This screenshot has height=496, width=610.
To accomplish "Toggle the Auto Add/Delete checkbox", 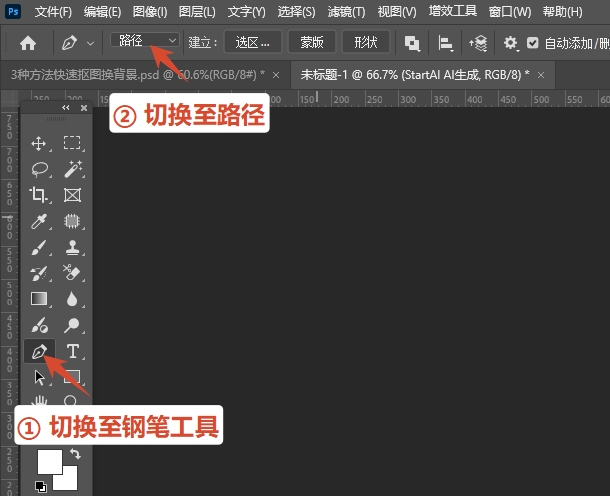I will point(533,43).
